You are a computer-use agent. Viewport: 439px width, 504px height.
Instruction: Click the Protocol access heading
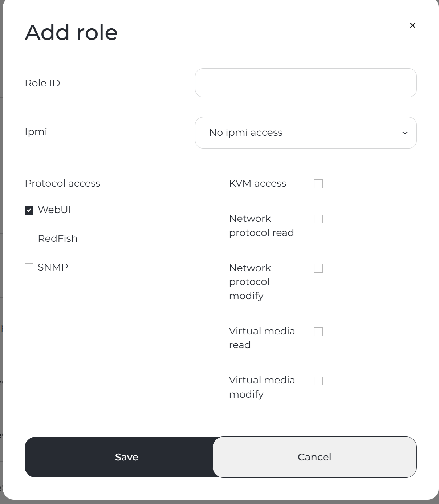62,183
